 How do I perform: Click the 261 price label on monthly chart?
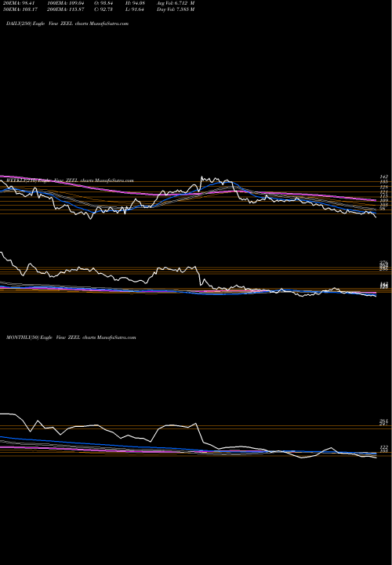tap(383, 421)
